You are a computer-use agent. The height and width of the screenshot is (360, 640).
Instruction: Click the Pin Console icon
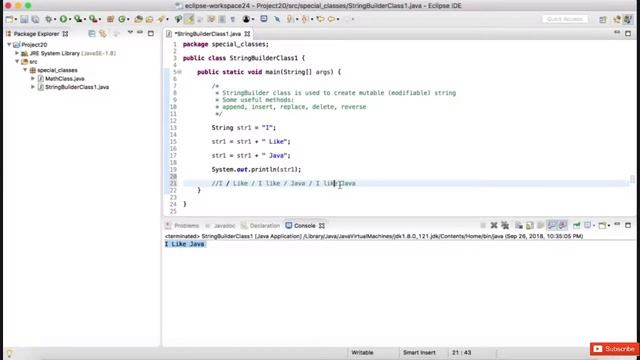click(x=576, y=225)
